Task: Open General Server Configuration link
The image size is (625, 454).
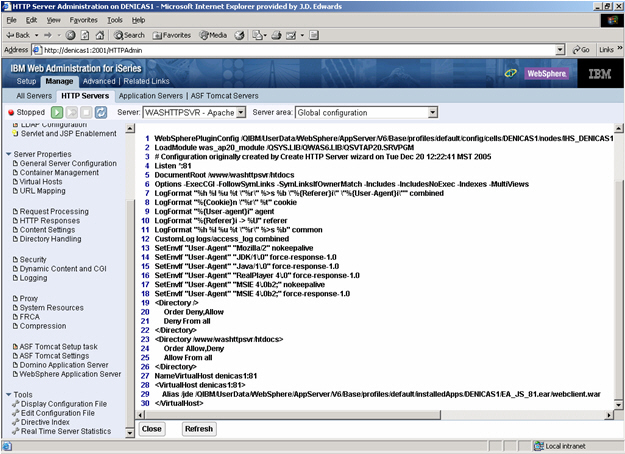Action: (x=68, y=163)
